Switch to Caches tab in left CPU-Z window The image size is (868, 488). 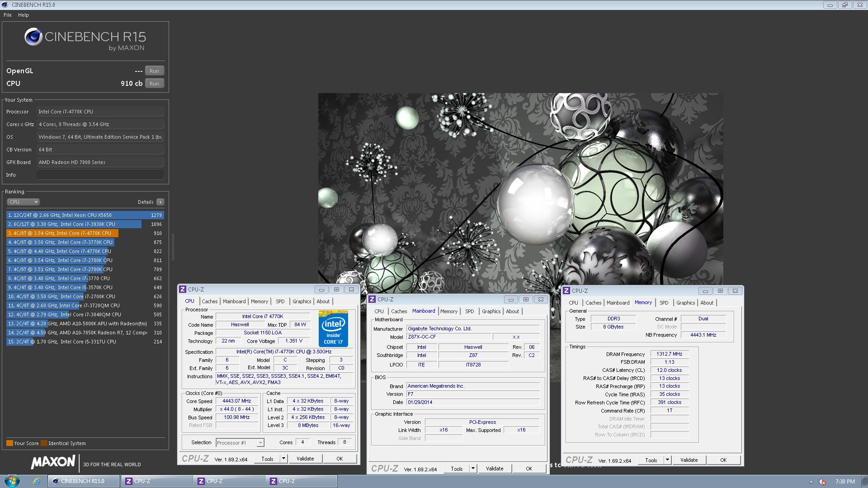[209, 301]
